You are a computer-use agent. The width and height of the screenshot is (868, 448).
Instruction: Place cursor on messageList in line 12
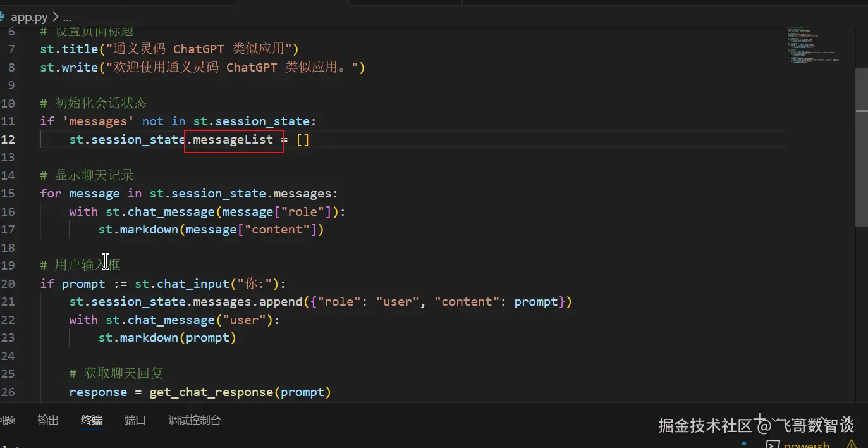233,139
